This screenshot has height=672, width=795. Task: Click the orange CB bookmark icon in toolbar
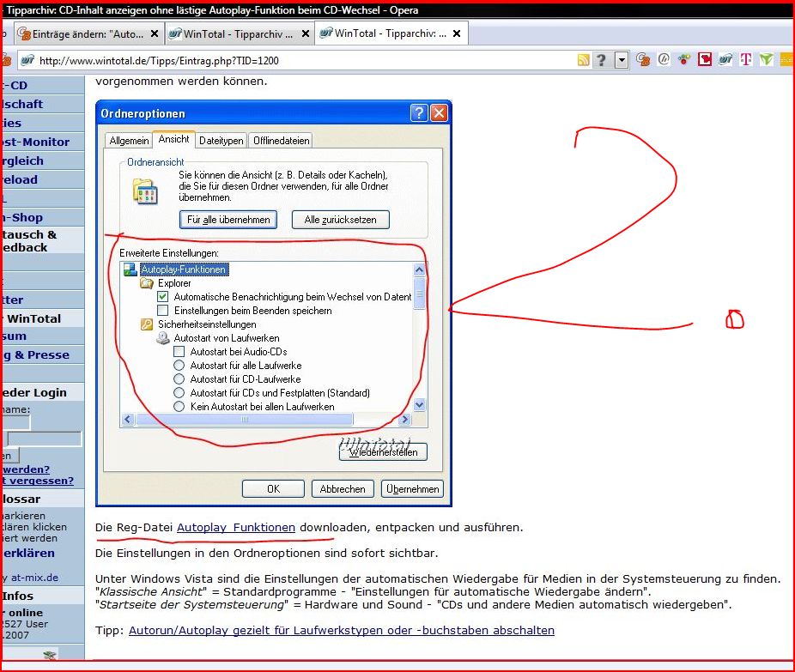coord(643,60)
